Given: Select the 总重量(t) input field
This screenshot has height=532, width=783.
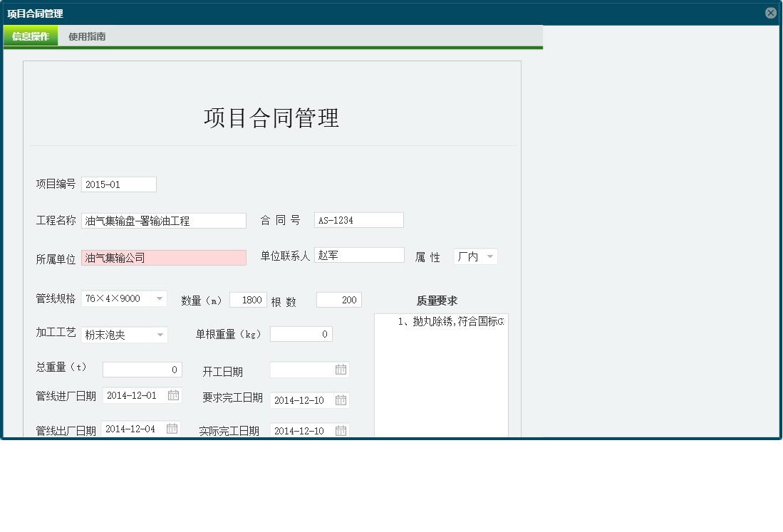Looking at the screenshot, I should coord(142,369).
